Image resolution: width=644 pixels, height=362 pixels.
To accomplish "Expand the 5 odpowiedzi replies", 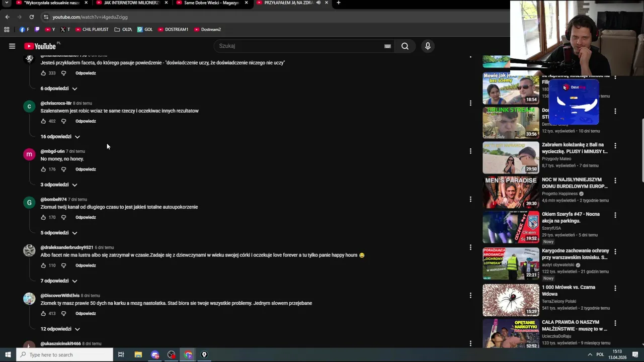I will pyautogui.click(x=59, y=233).
